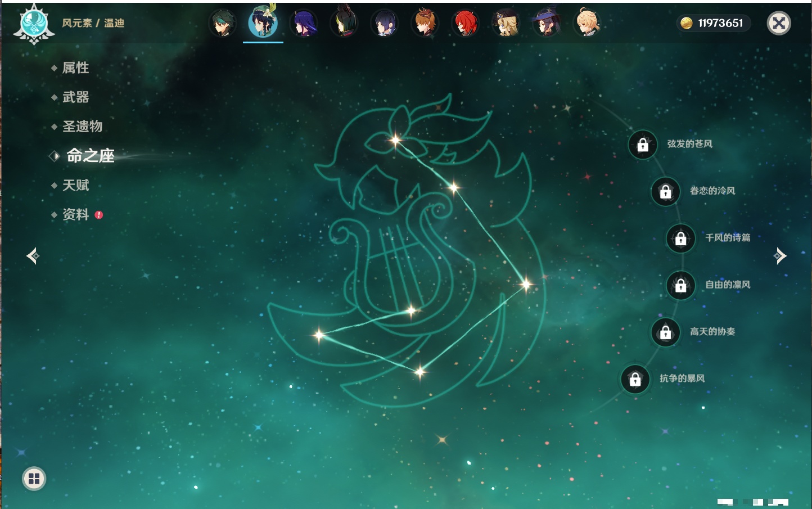Close the character screen with the X button

click(x=779, y=23)
